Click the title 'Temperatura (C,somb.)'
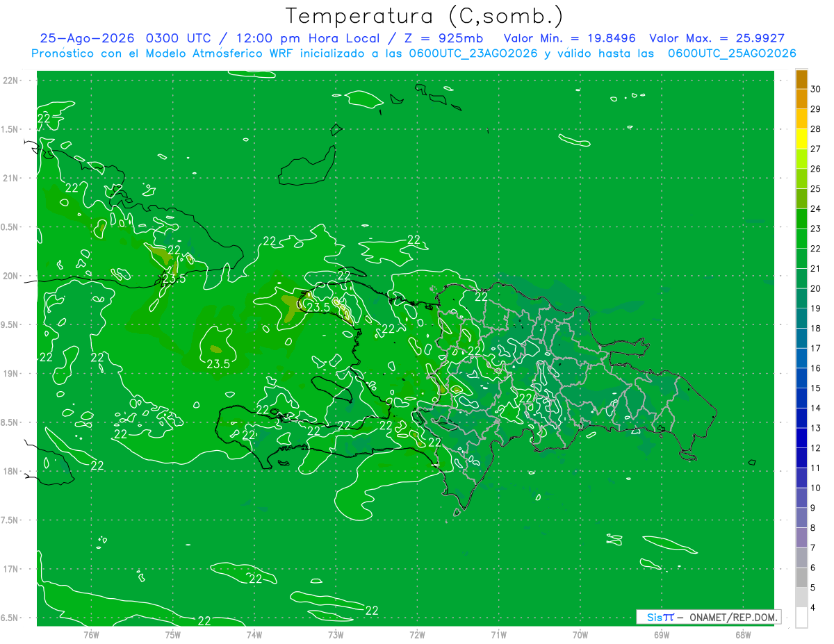 point(425,15)
